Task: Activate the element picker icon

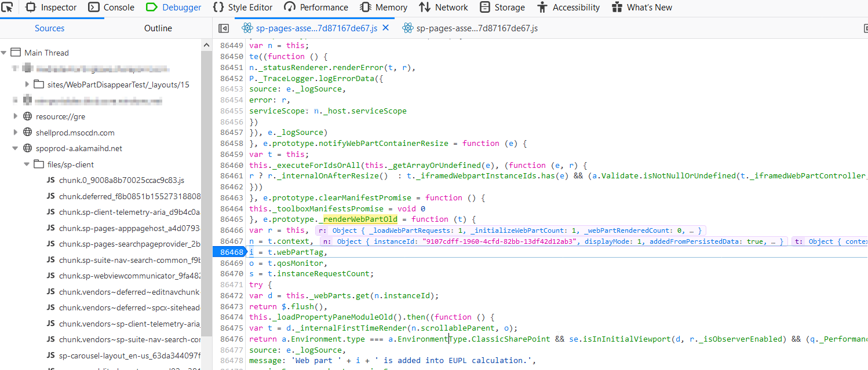Action: point(8,8)
